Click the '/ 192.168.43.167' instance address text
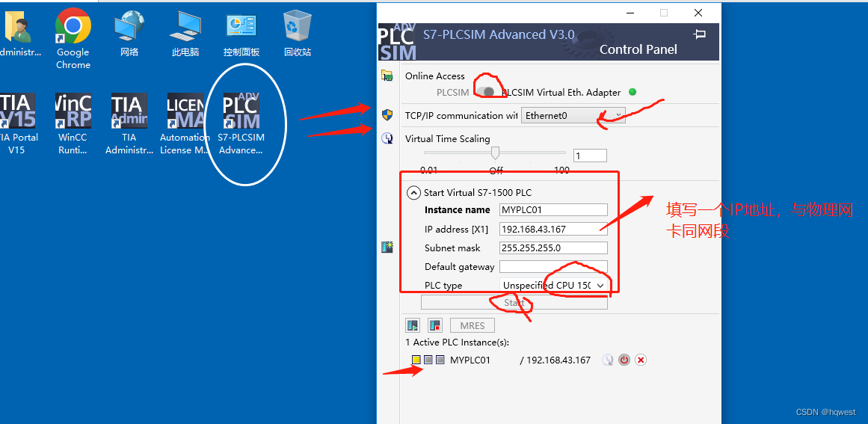868x424 pixels. click(555, 360)
